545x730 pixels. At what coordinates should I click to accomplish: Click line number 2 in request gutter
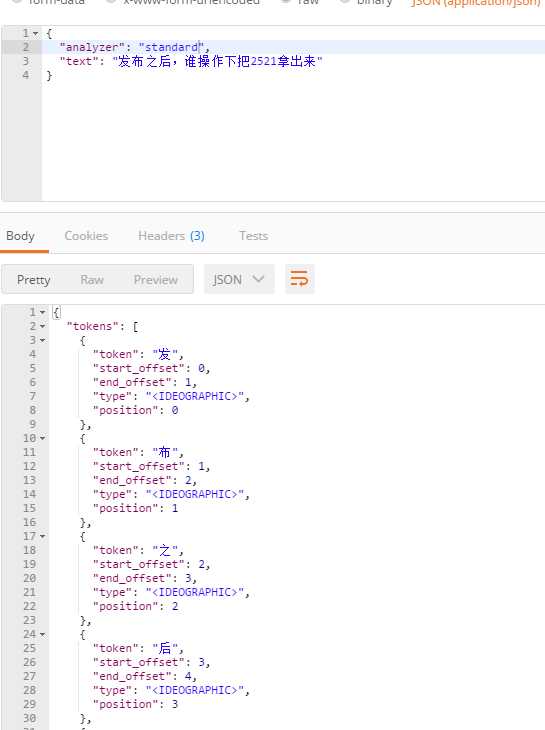coord(26,47)
